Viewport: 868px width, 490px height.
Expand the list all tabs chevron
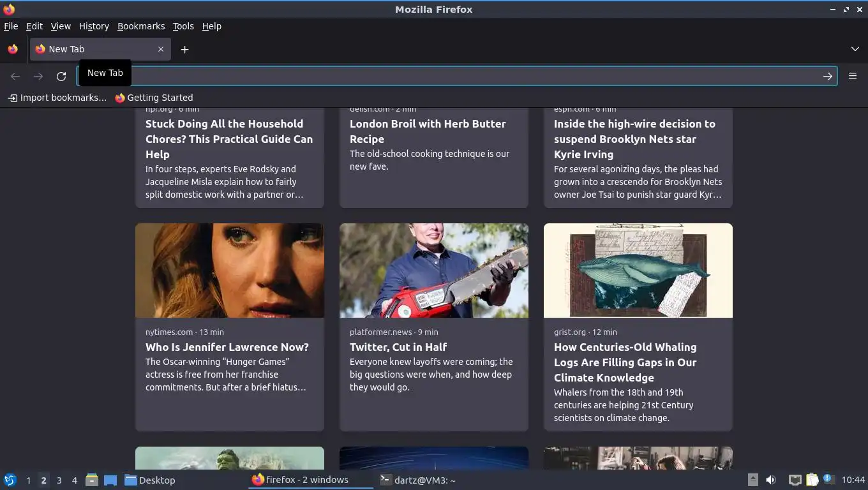pos(855,49)
